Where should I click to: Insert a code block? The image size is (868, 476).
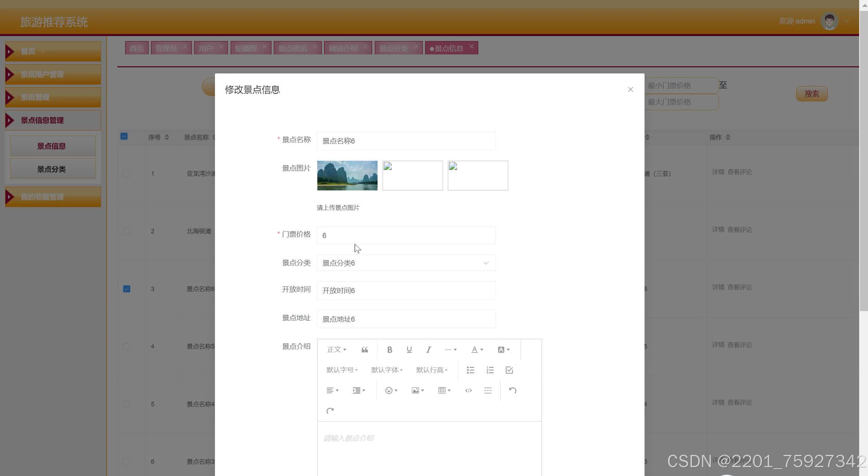click(468, 390)
